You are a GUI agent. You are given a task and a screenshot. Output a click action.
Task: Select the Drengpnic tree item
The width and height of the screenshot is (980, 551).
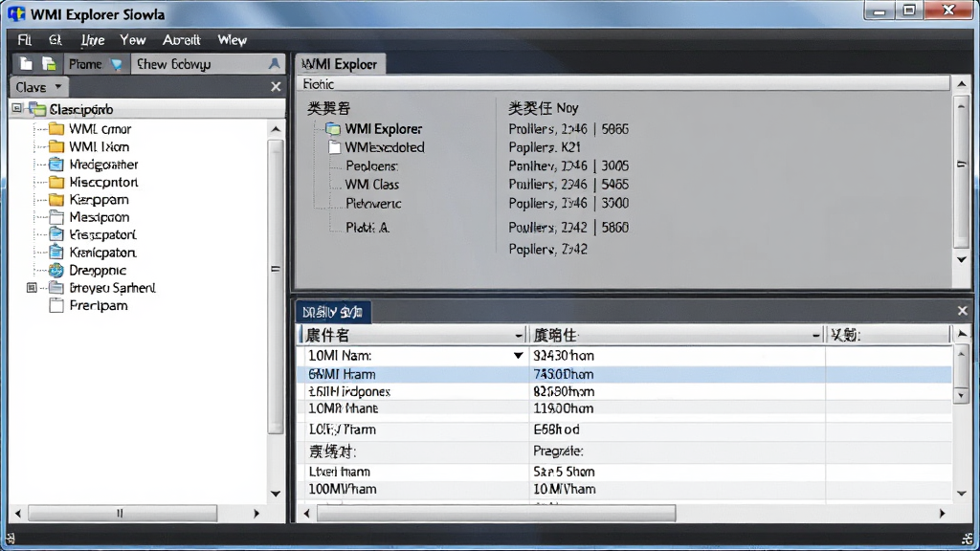pos(98,271)
